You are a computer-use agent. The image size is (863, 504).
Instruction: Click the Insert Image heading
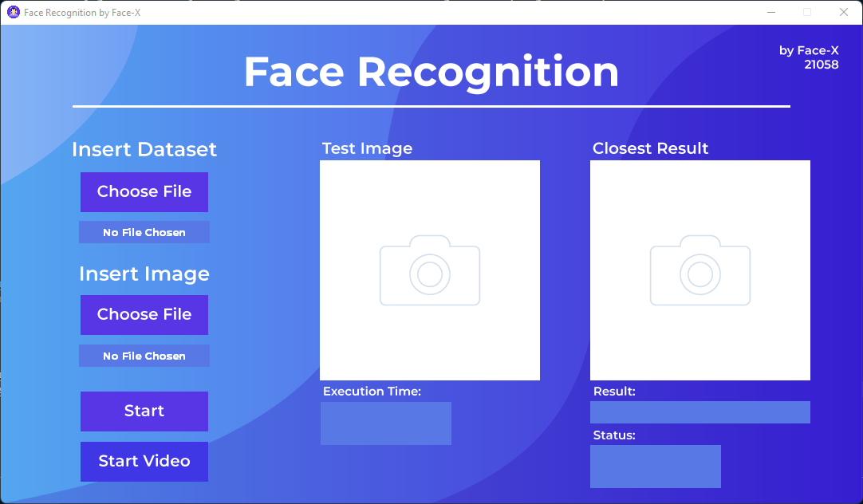click(x=144, y=274)
